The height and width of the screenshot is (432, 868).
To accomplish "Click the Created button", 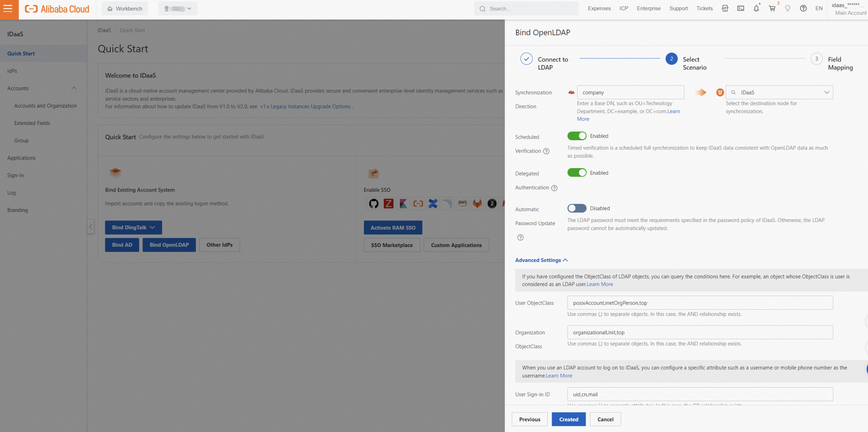I will coord(568,419).
